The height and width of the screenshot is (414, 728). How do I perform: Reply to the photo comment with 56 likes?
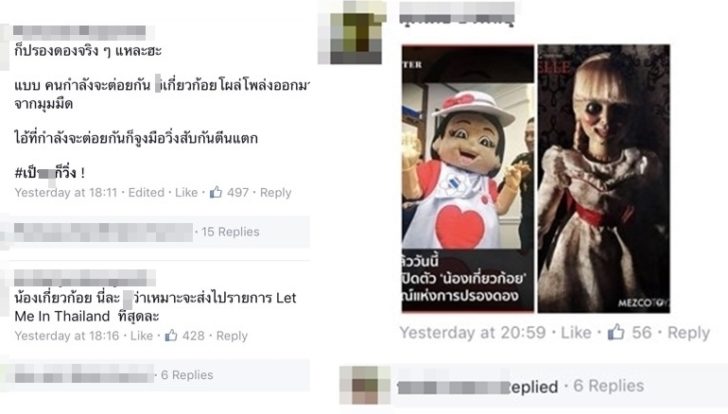point(689,333)
